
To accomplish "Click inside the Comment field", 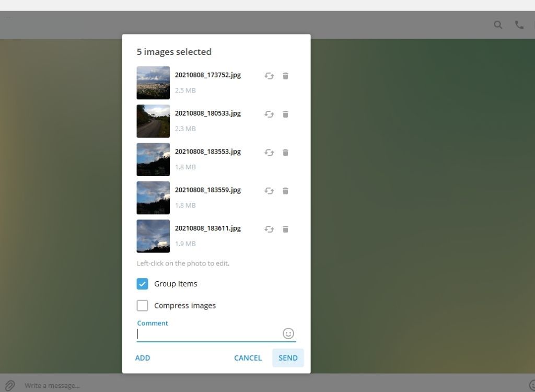I will point(209,333).
